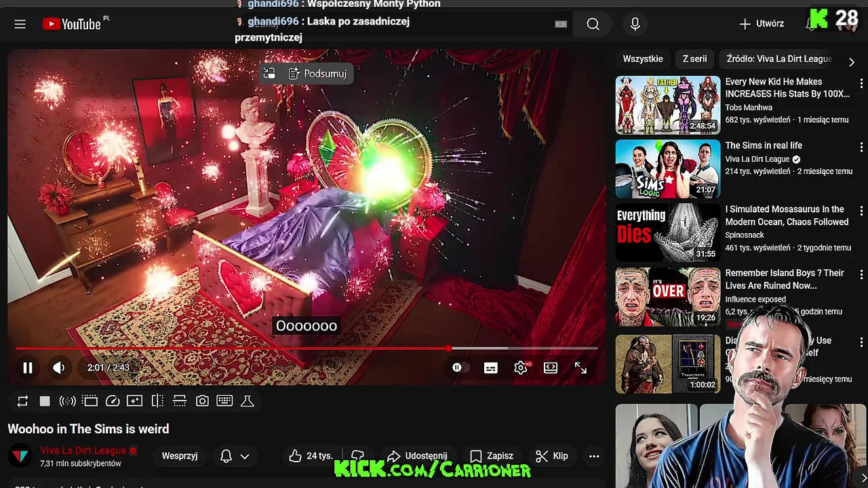Click the resize player bar icon
Viewport: 868px width, 488px height.
(x=180, y=401)
